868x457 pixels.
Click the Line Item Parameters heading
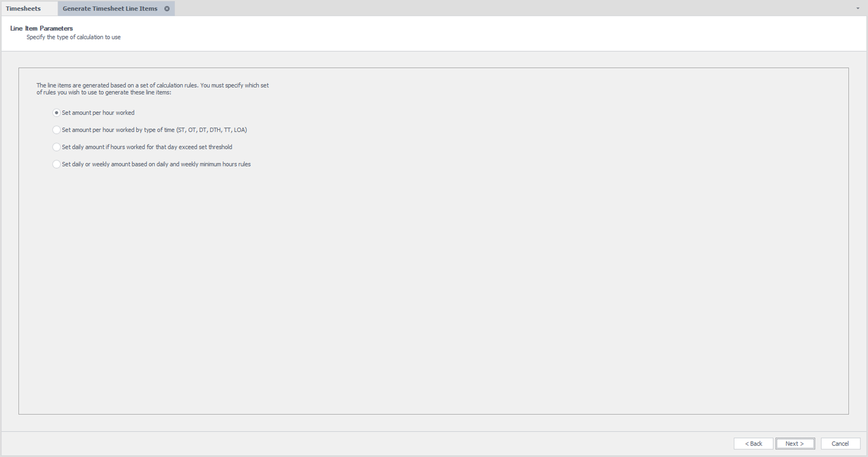(x=41, y=28)
